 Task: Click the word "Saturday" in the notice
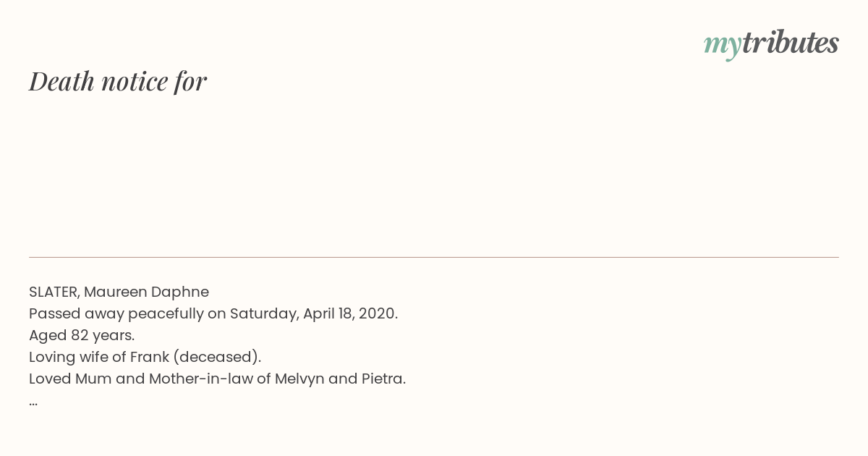[264, 313]
